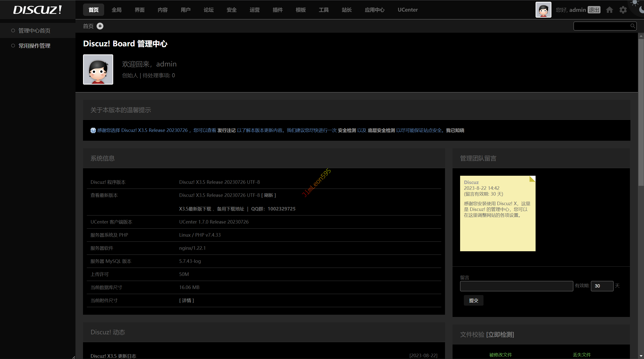Click the small admin avatar in header
Screen dimensions: 644x359
tap(543, 10)
